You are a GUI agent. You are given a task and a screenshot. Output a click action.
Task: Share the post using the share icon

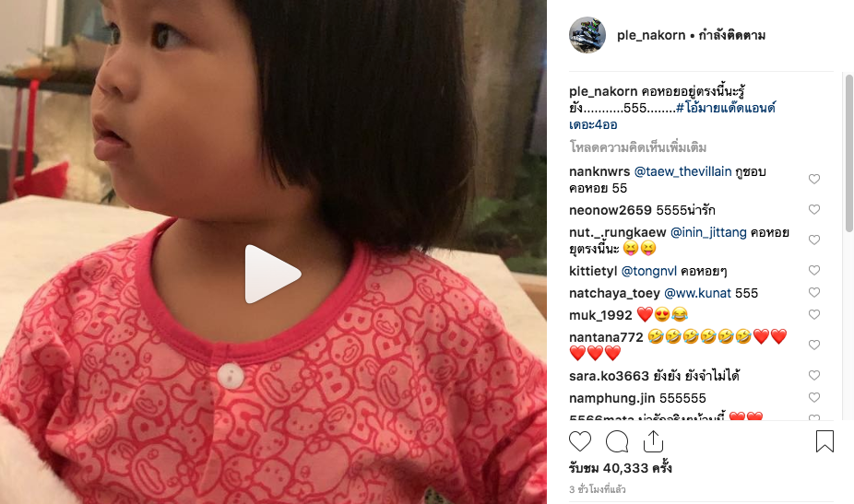tap(653, 441)
